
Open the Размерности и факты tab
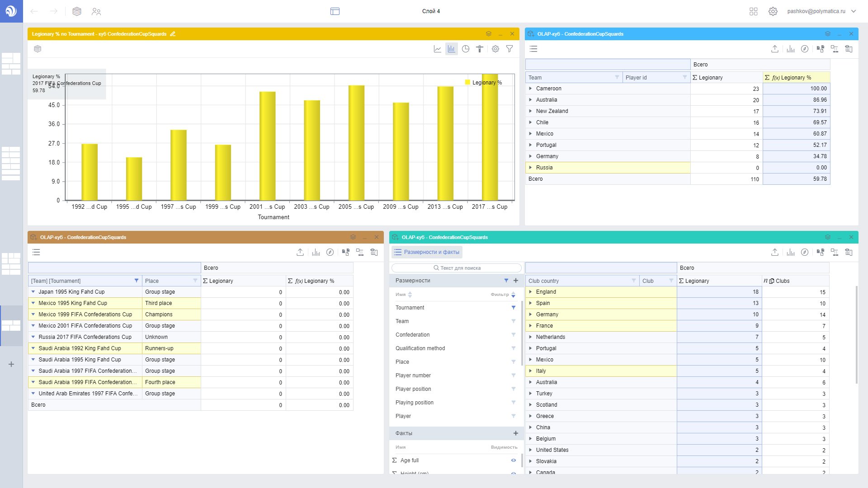pyautogui.click(x=427, y=252)
